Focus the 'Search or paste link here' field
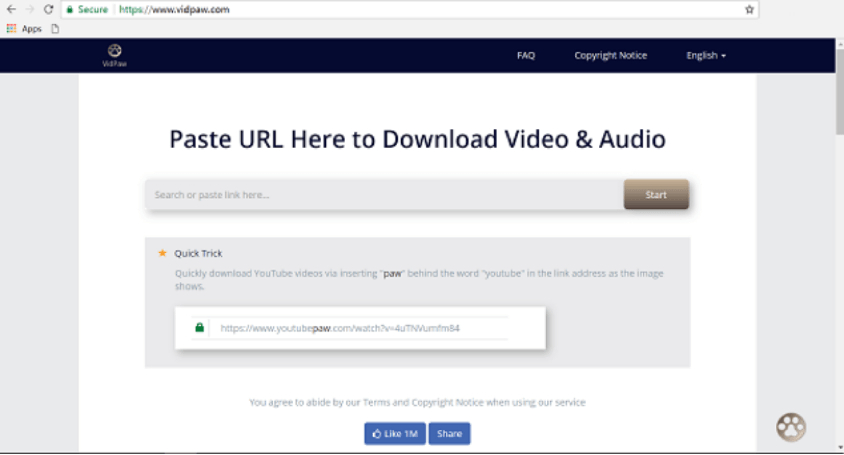 384,195
